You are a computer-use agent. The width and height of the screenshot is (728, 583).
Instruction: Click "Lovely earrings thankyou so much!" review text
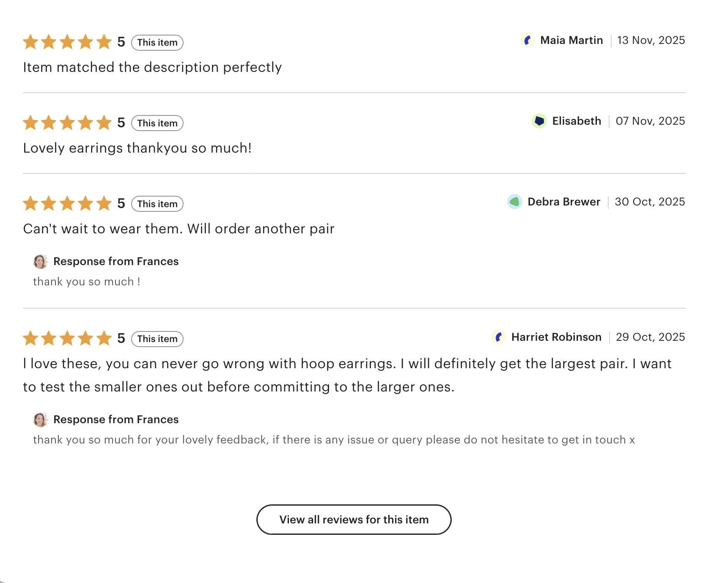pyautogui.click(x=137, y=148)
